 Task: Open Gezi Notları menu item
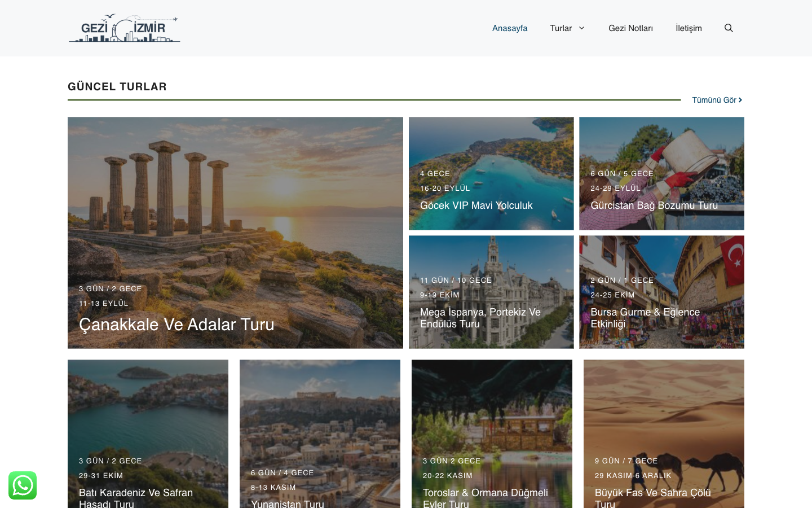[x=630, y=28]
